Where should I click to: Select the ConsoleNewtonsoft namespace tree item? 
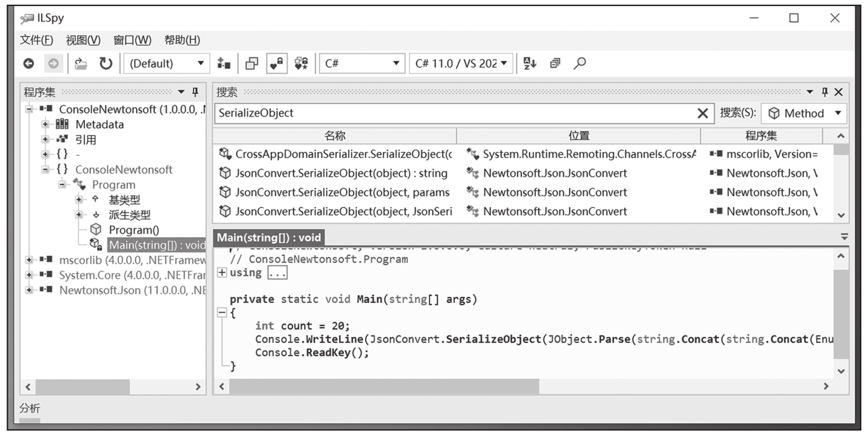coord(124,170)
